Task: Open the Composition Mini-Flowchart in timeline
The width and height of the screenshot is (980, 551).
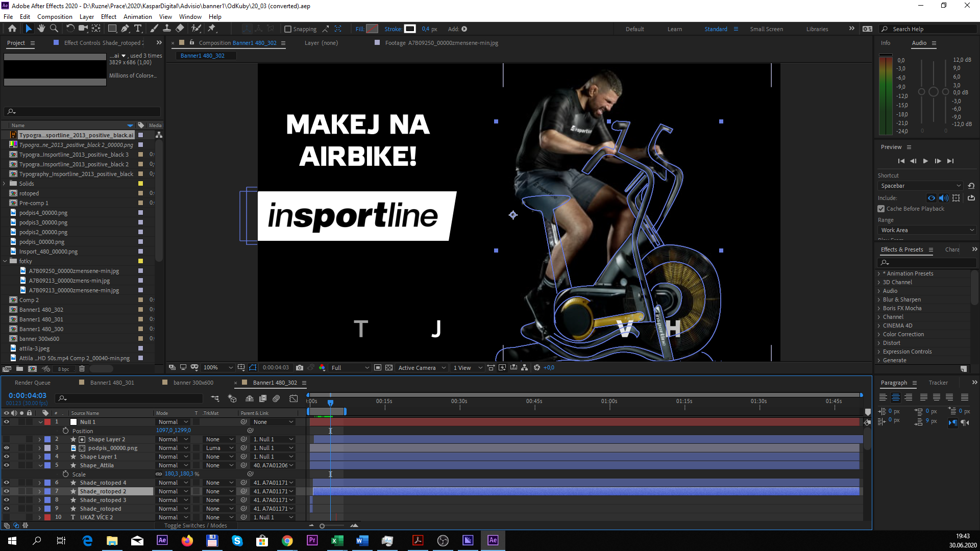Action: (215, 398)
